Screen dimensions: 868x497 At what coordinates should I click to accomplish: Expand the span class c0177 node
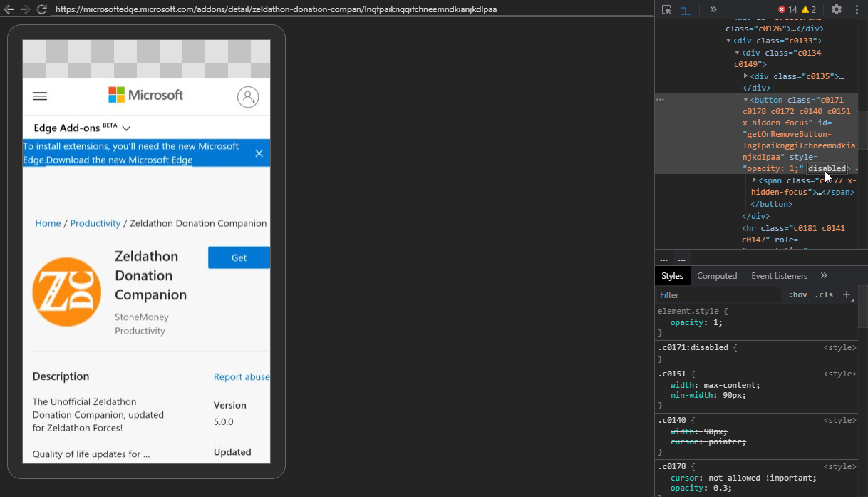point(755,180)
